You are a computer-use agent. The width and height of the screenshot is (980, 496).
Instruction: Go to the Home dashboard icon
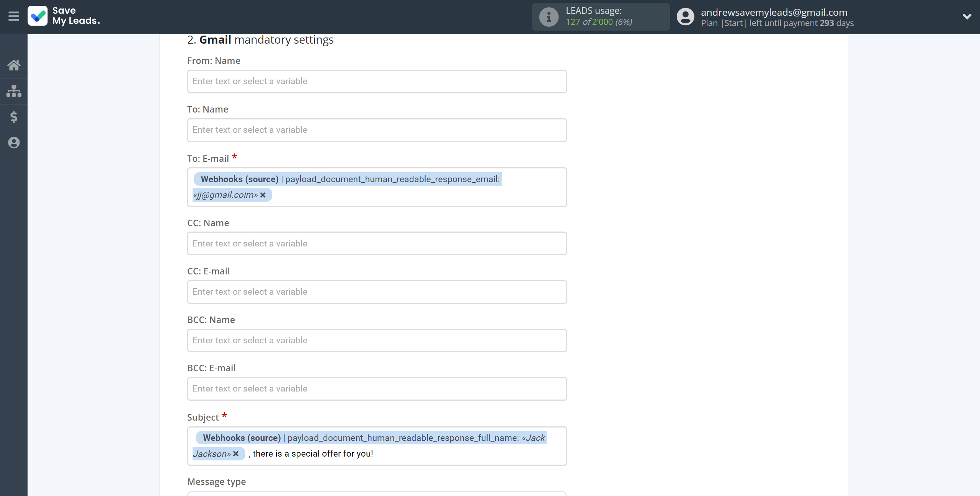(14, 65)
